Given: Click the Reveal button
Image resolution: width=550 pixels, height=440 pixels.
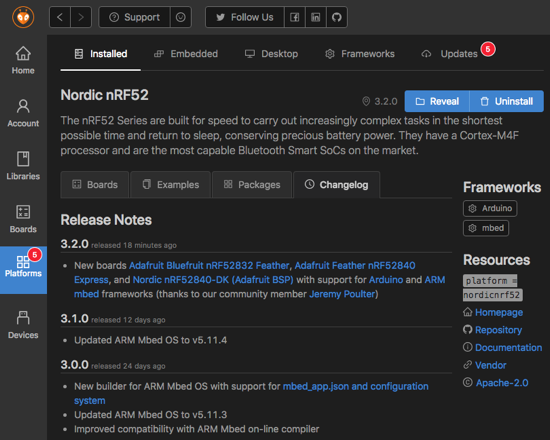Looking at the screenshot, I should tap(437, 101).
